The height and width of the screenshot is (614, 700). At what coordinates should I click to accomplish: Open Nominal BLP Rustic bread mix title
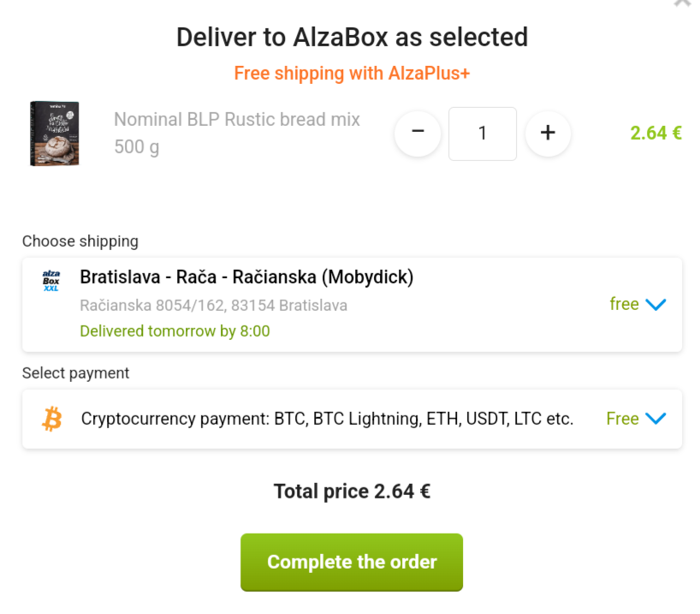(x=236, y=134)
